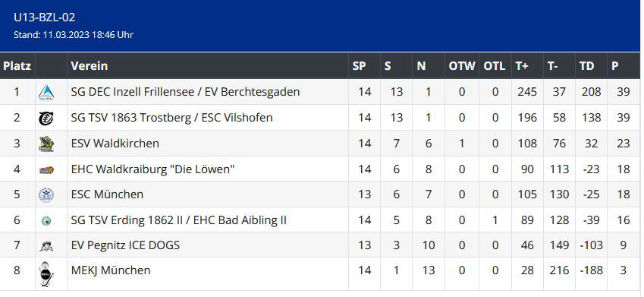Click the OTW column header
This screenshot has height=297, width=644.
(x=462, y=66)
